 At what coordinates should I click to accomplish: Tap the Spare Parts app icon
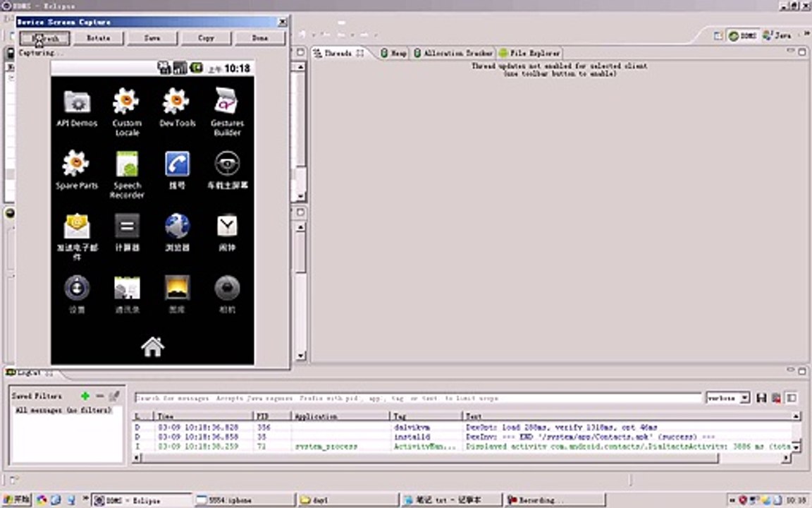point(75,163)
